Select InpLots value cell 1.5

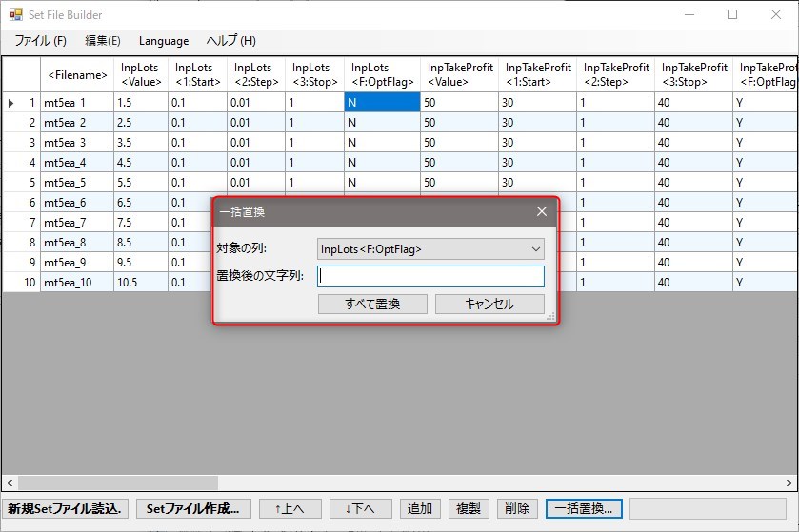pos(141,103)
